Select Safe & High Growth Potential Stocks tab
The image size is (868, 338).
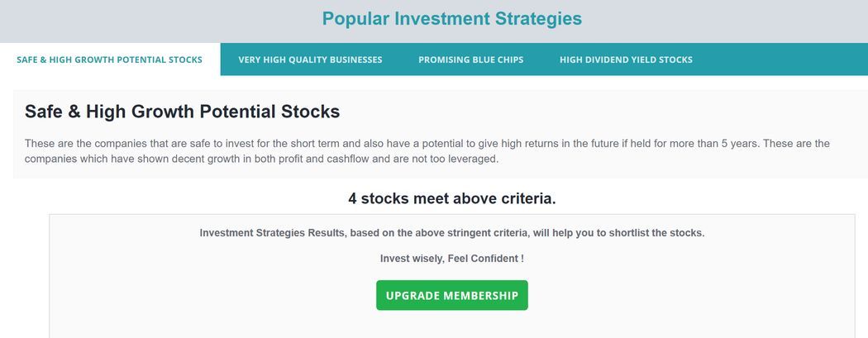tap(109, 60)
